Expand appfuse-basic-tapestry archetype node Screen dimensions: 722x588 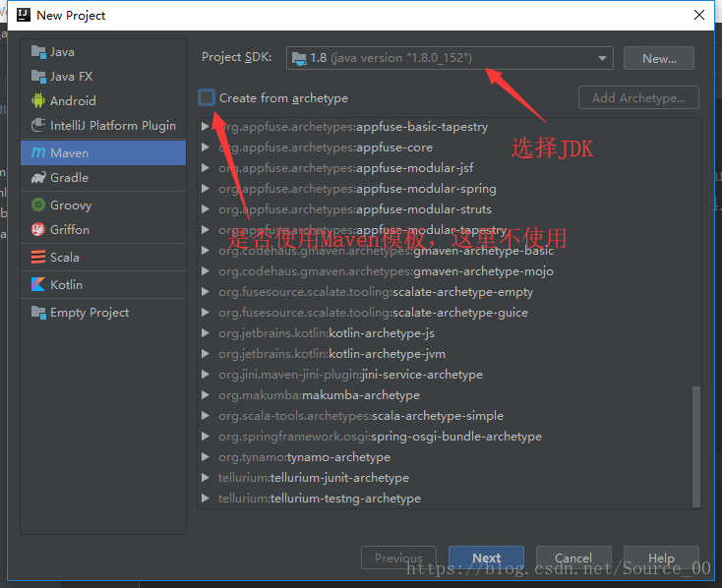pos(206,127)
